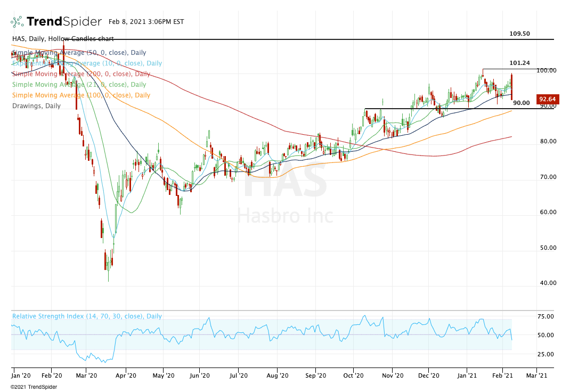
Task: Click the Relative Strength Index indicator label
Action: (87, 316)
